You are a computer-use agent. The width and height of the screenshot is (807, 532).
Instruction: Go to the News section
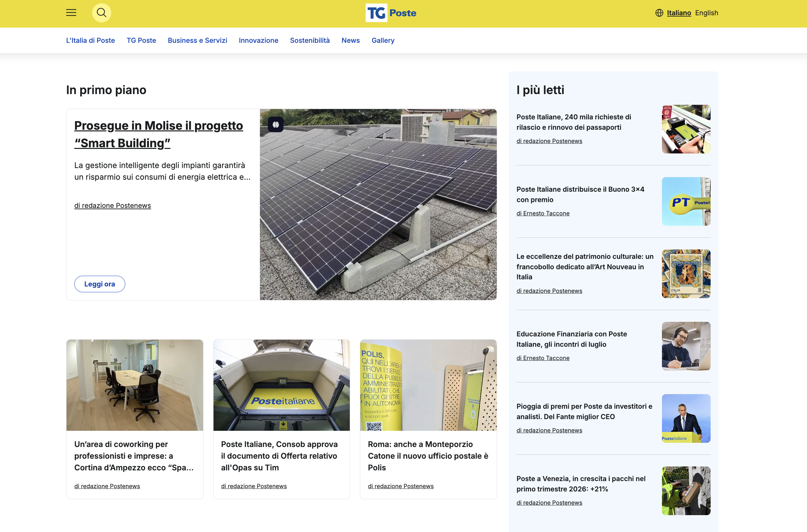pos(350,40)
